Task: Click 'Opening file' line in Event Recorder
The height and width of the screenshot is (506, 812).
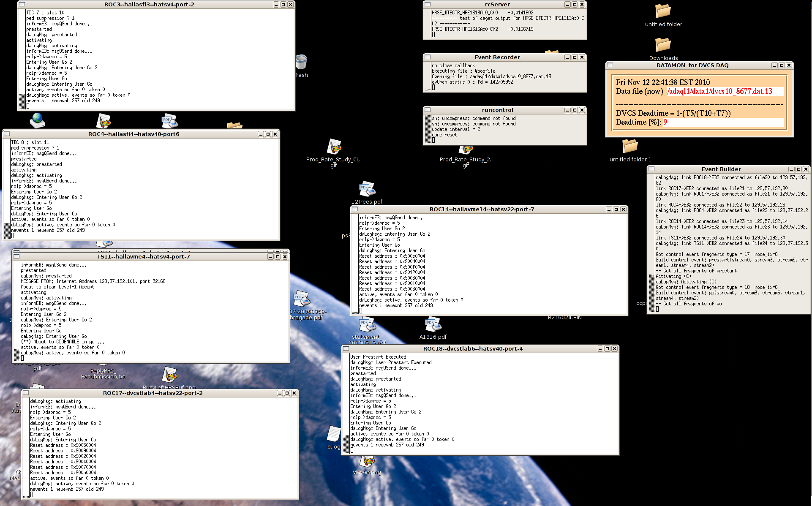Action: pyautogui.click(x=491, y=76)
